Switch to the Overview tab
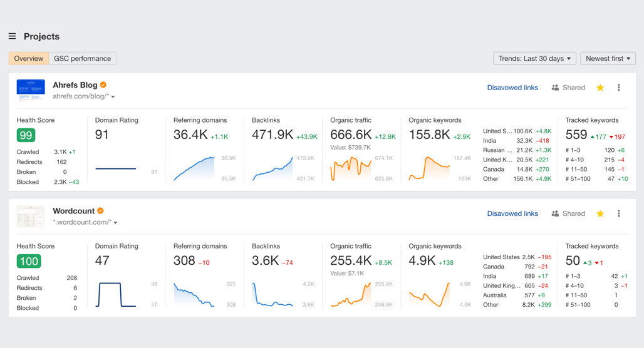The height and width of the screenshot is (348, 644). click(x=29, y=59)
